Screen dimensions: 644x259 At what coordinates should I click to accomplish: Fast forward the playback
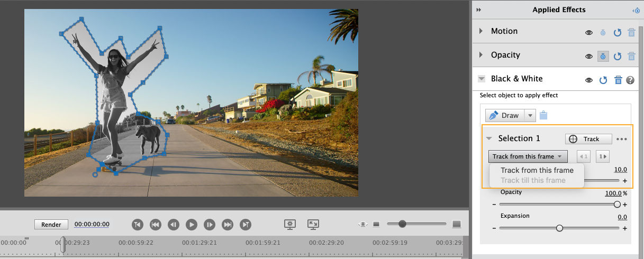click(x=228, y=225)
